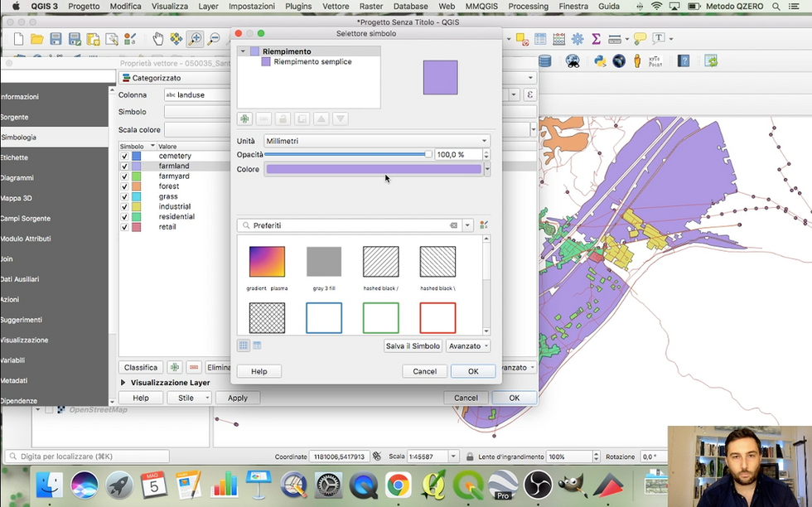Click the green plus icon to add symbol layer

244,118
